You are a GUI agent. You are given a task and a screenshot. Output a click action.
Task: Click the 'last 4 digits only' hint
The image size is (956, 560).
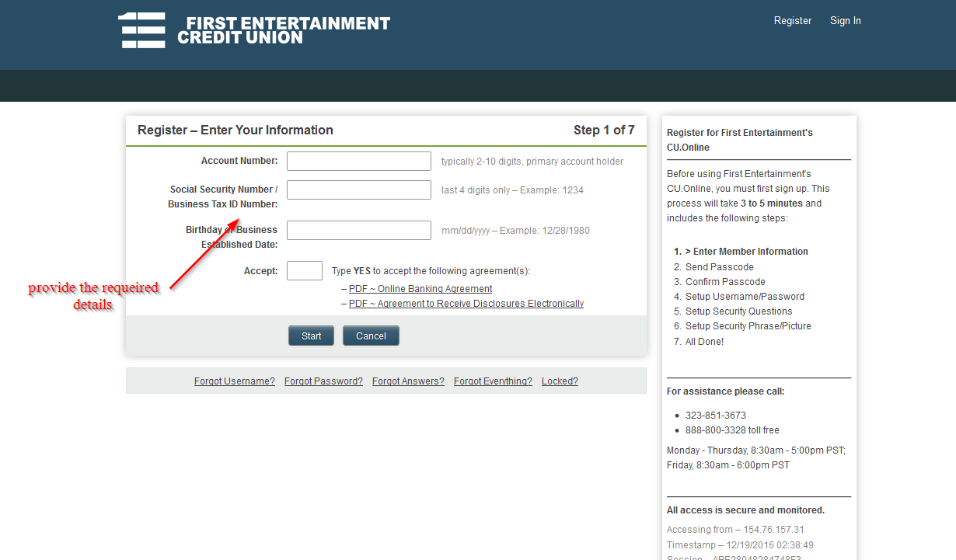coord(512,190)
